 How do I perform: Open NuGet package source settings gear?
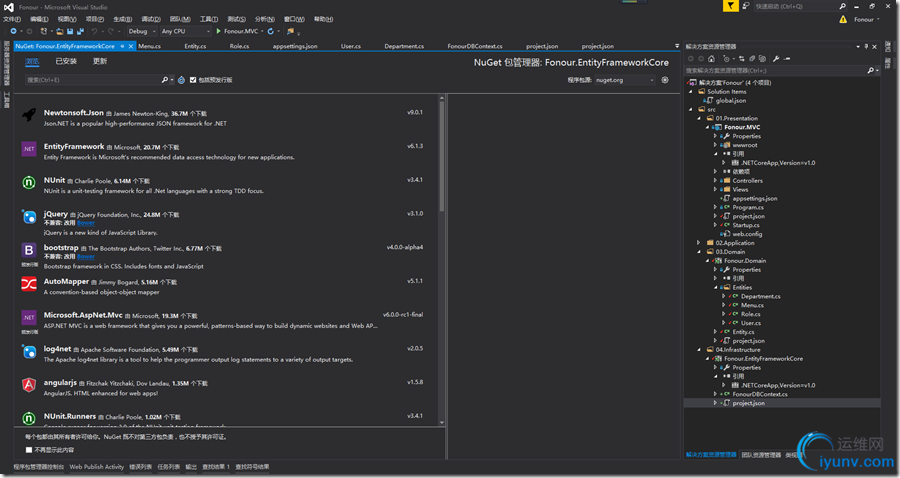tap(665, 80)
